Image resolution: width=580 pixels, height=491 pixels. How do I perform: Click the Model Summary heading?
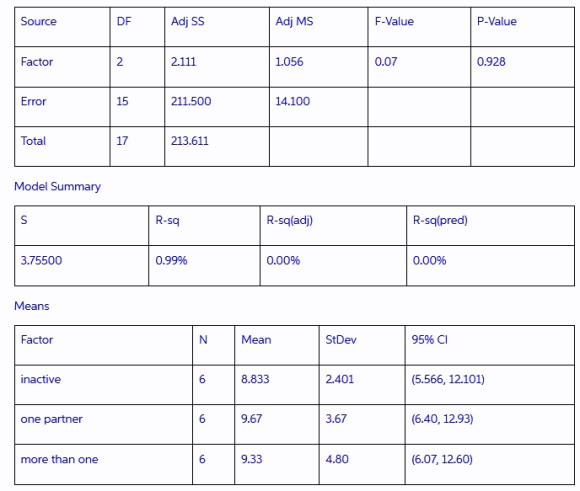coord(57,186)
